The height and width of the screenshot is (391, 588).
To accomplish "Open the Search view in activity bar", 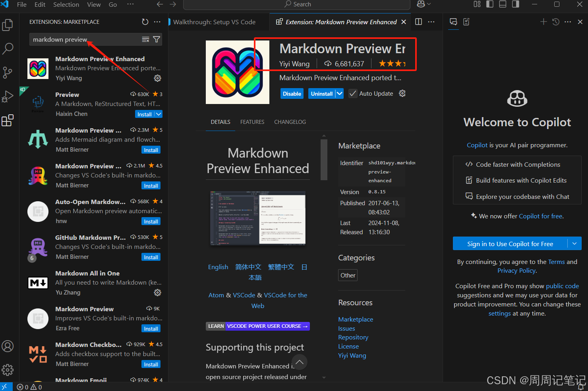I will (8, 49).
